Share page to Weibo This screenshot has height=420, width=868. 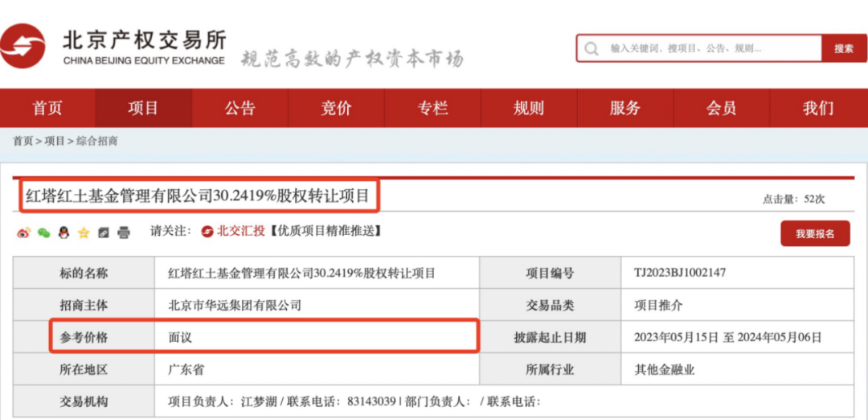pyautogui.click(x=24, y=233)
